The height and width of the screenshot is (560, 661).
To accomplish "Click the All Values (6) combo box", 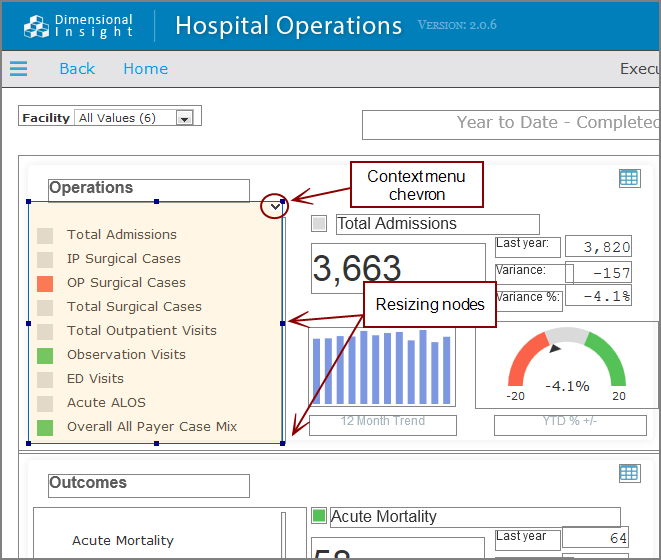I will click(125, 118).
